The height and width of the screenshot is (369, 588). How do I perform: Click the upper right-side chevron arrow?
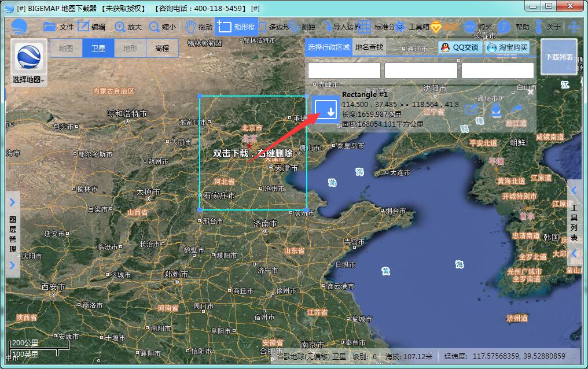coord(574,191)
